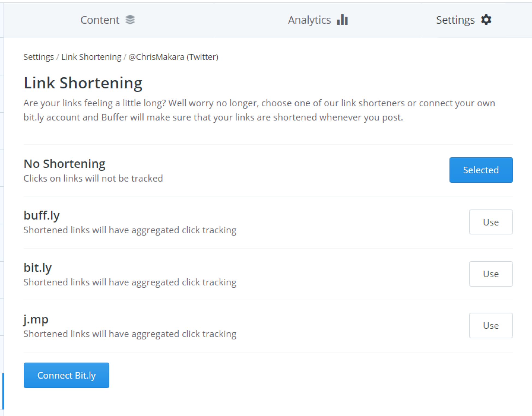Viewport: 532px width, 416px height.
Task: Click the No Shortening option title
Action: click(x=64, y=164)
